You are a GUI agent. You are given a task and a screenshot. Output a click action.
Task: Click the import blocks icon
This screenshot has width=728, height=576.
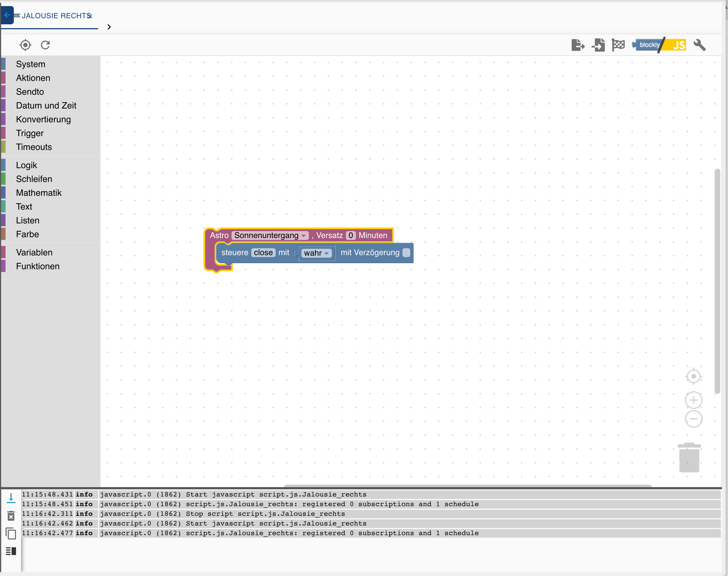click(x=598, y=45)
